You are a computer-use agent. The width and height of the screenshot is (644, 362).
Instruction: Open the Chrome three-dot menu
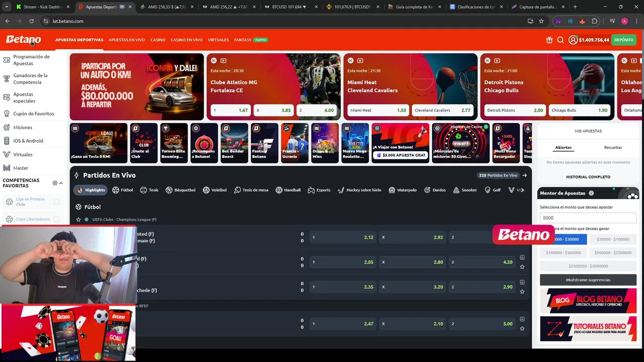tap(636, 21)
